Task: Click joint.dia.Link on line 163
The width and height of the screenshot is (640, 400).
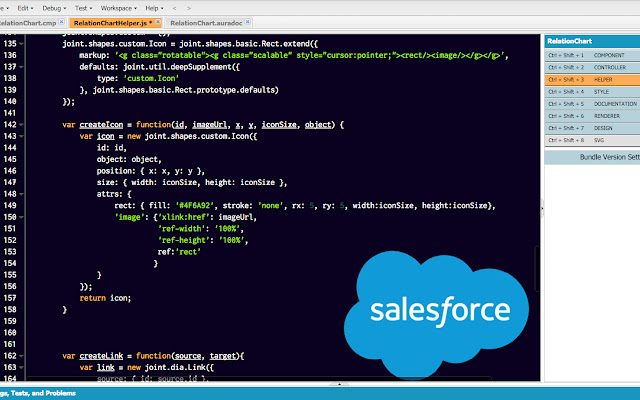Action: click(x=175, y=367)
